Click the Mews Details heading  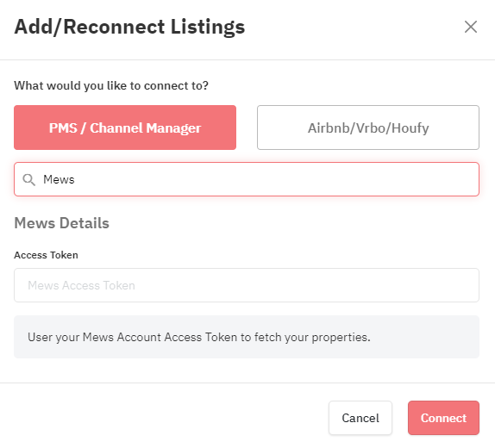(62, 223)
